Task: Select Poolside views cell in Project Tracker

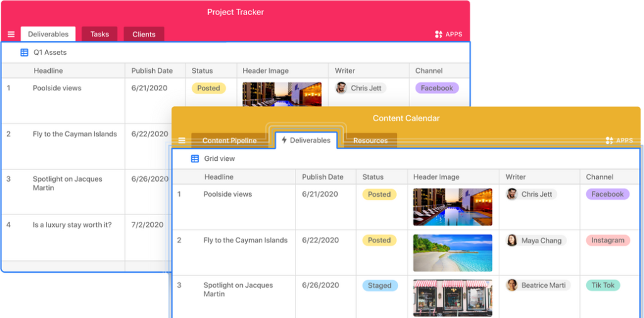Action: (57, 88)
